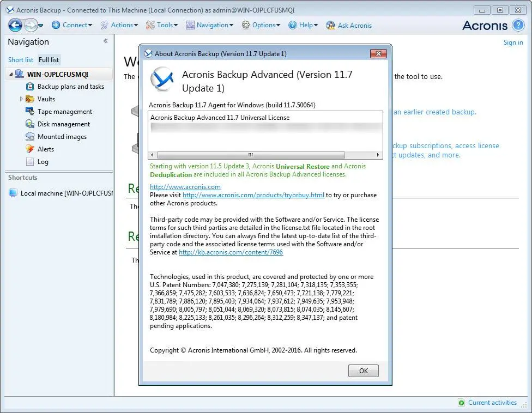The width and height of the screenshot is (532, 413).
Task: Click the Options gear icon
Action: coord(246,25)
